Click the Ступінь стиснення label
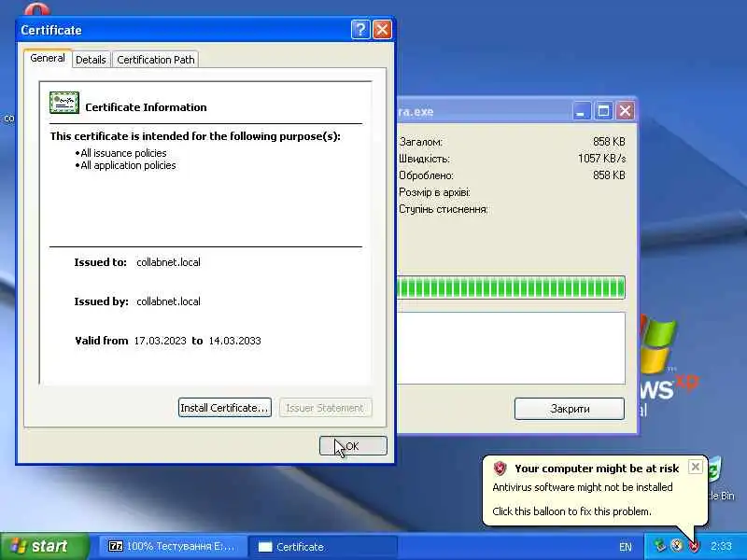This screenshot has width=747, height=560. 443,209
